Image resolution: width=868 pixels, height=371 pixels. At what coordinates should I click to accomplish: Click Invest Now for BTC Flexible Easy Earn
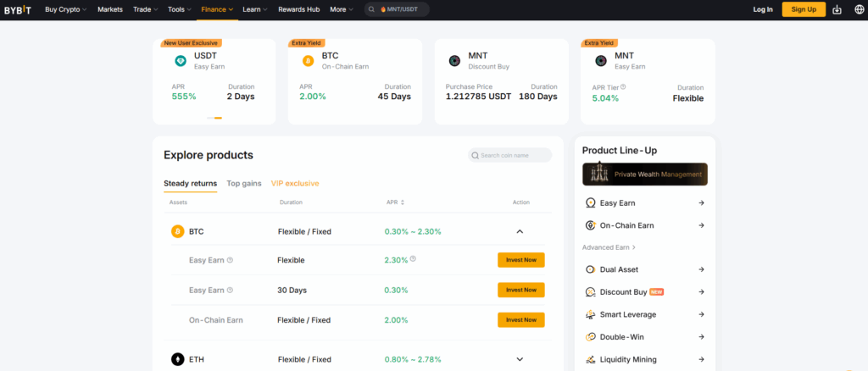[x=520, y=260]
